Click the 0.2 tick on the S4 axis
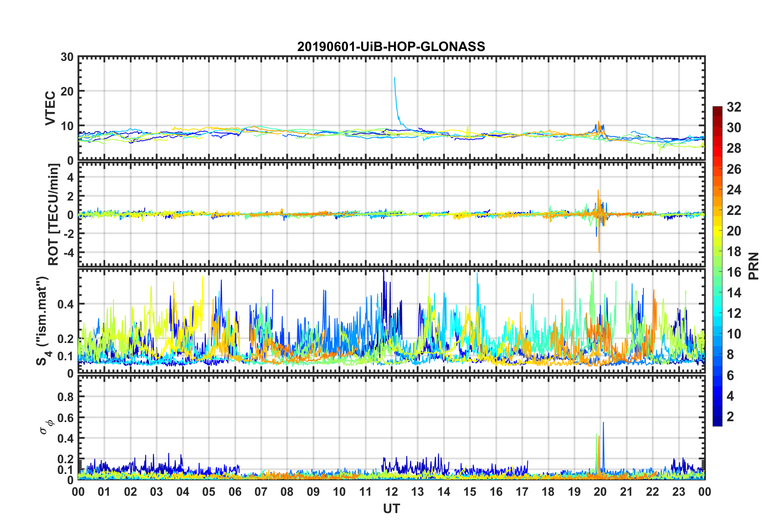 [x=65, y=339]
